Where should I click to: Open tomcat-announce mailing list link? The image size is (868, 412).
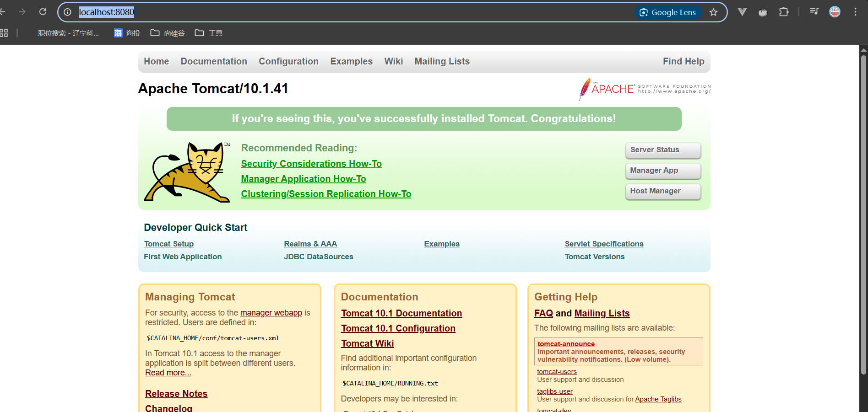(566, 344)
